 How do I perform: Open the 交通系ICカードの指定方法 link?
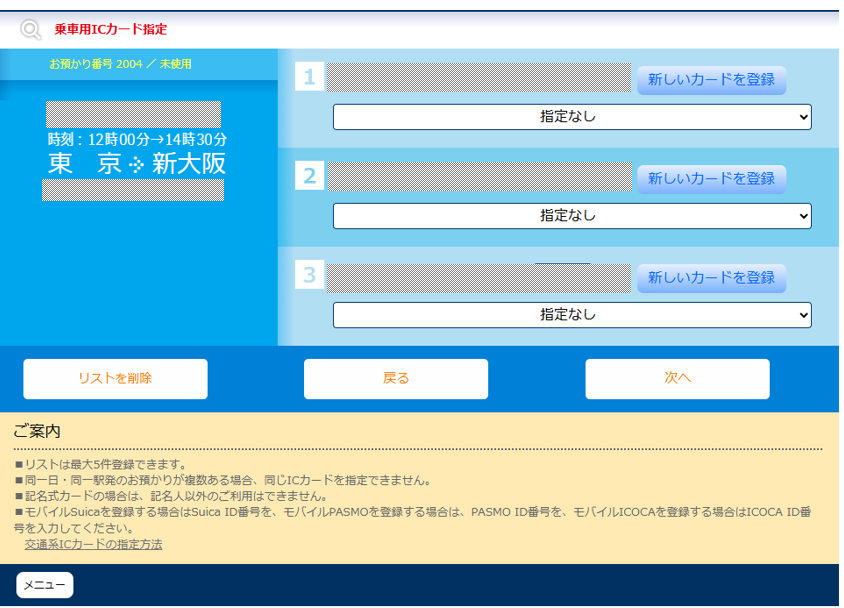(x=93, y=545)
